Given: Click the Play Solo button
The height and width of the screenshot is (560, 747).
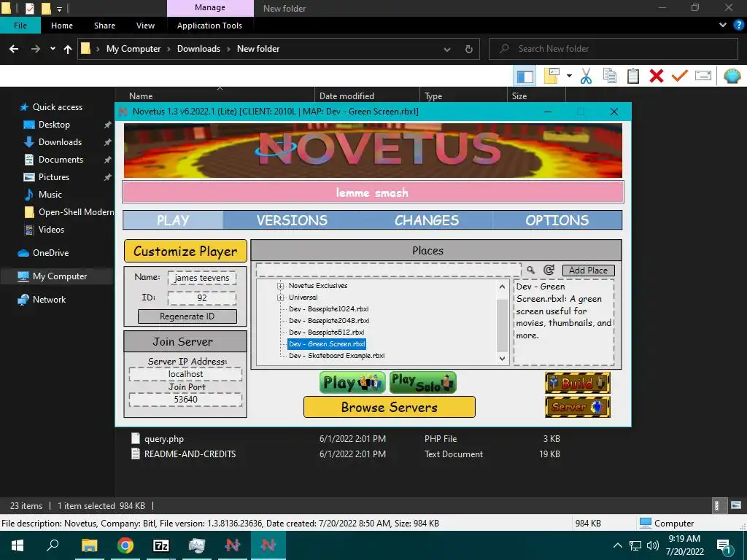Looking at the screenshot, I should coord(422,383).
